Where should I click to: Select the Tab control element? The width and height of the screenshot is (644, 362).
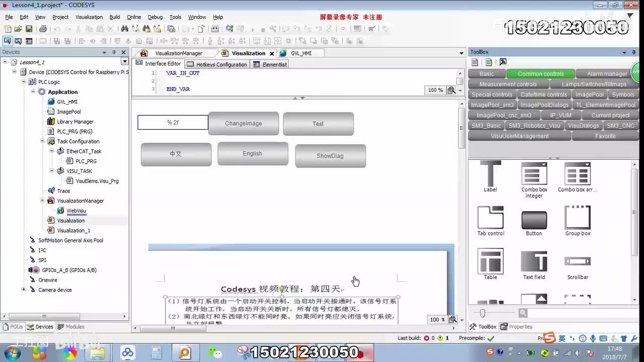pos(491,221)
